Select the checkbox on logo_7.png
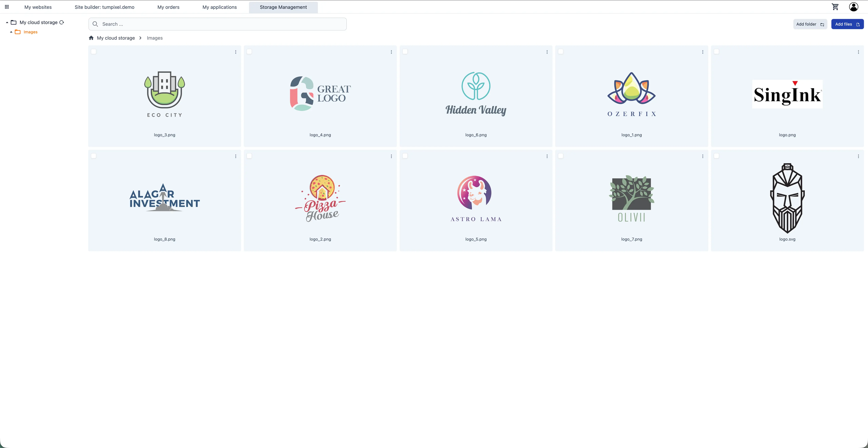 (561, 156)
